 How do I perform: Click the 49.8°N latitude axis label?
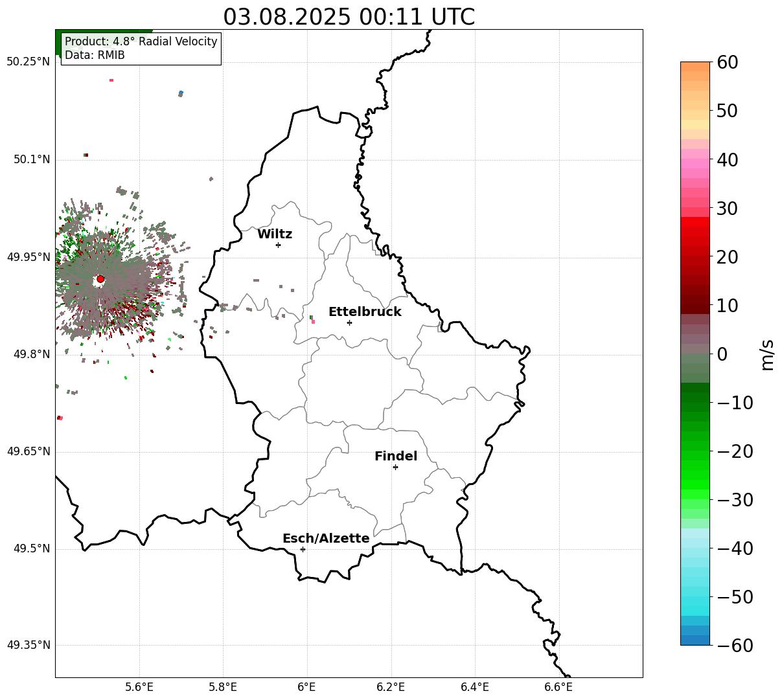29,354
